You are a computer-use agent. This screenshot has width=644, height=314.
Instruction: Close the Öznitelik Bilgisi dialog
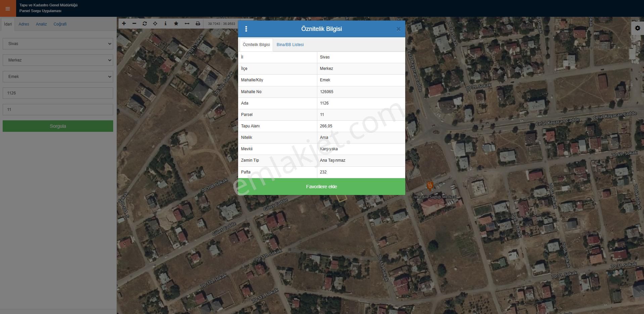tap(399, 29)
